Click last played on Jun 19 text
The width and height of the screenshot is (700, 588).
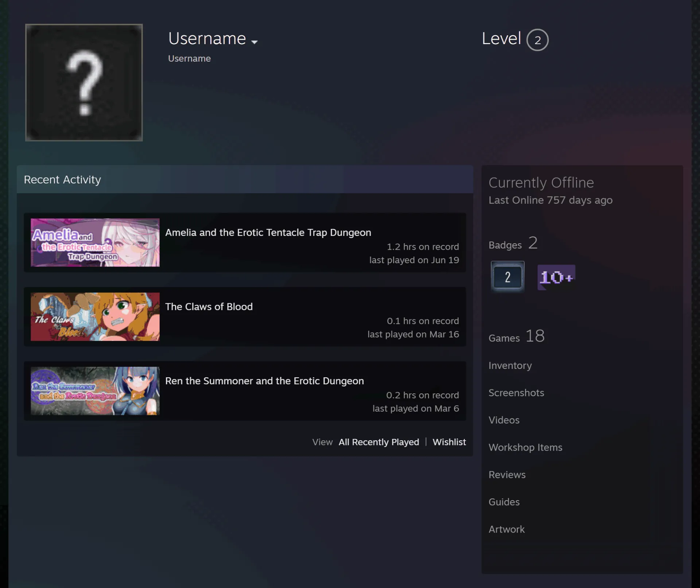(414, 260)
